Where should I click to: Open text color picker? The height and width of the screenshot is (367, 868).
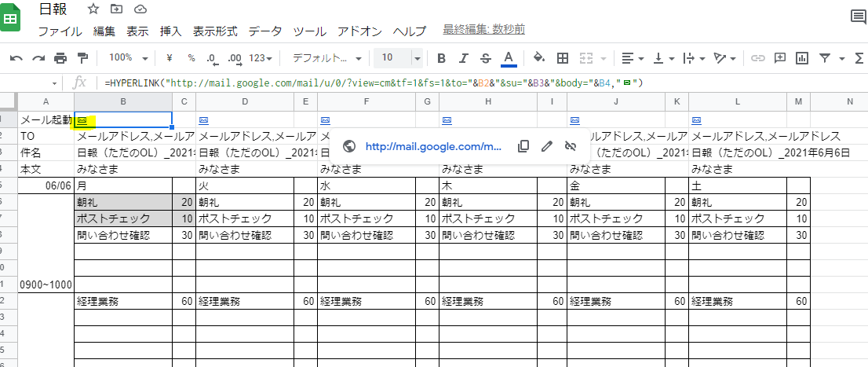point(509,57)
